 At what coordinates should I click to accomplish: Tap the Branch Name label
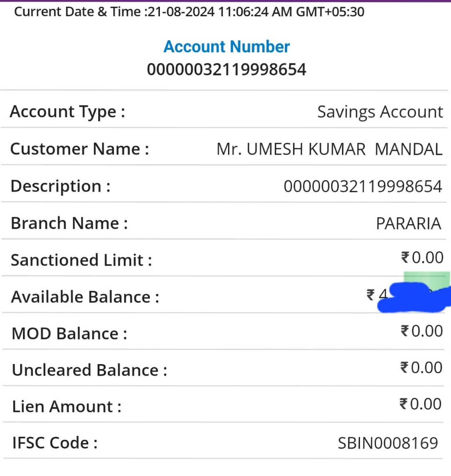pos(69,223)
